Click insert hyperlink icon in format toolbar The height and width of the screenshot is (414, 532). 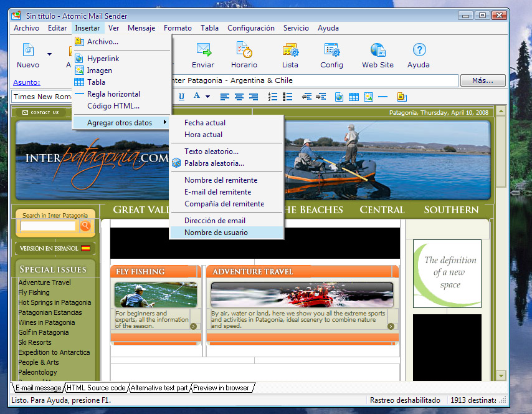coord(339,97)
